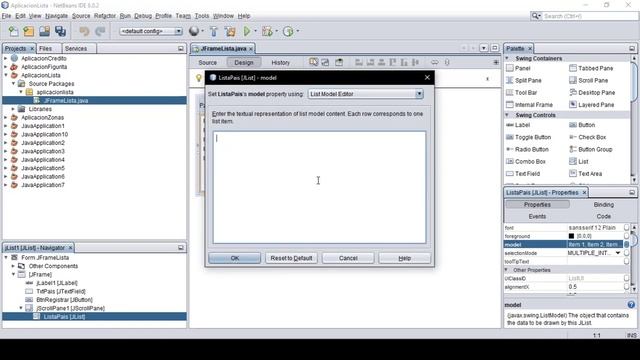The width and height of the screenshot is (640, 360).
Task: Switch to the Source view tab
Action: (x=207, y=62)
